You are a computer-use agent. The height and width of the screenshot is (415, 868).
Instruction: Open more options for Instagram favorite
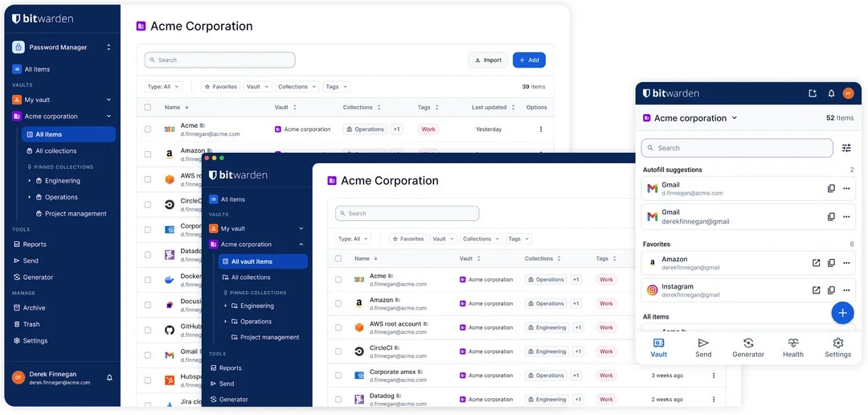[x=846, y=290]
